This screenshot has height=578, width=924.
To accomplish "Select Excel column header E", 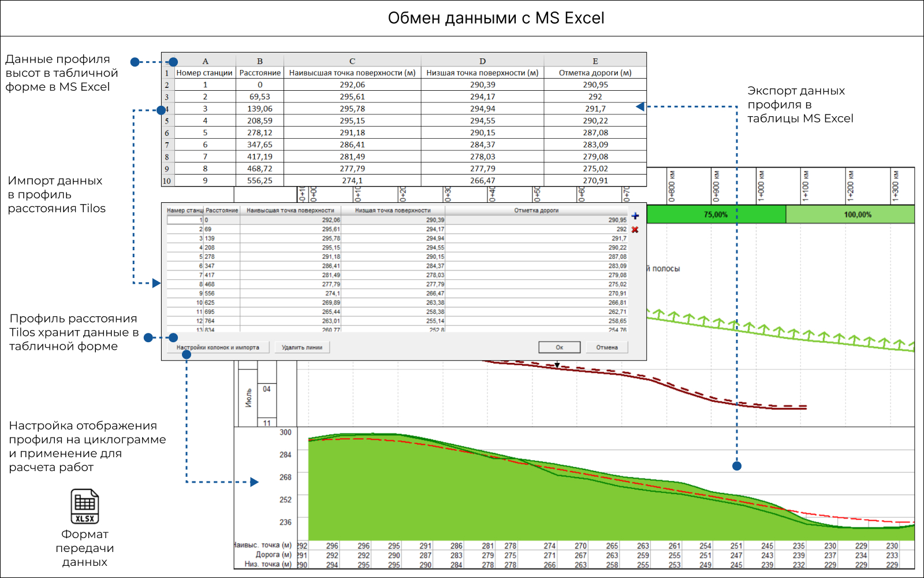I will click(x=595, y=61).
